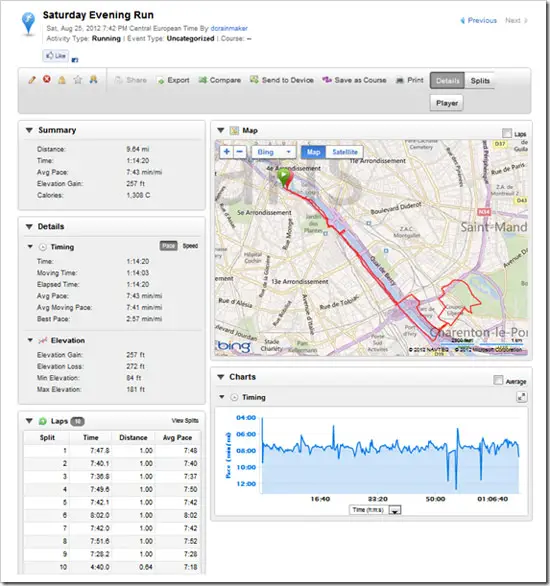The image size is (550, 586).
Task: Click the bell alert icon
Action: click(62, 80)
